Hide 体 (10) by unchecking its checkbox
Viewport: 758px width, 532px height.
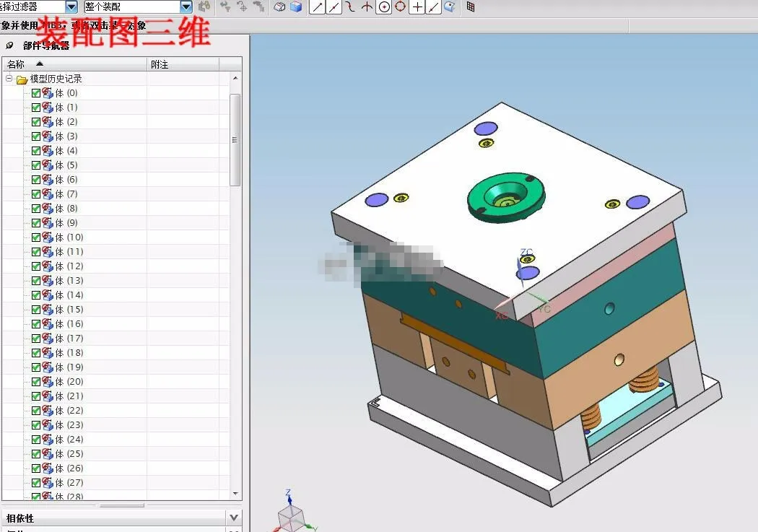click(36, 237)
